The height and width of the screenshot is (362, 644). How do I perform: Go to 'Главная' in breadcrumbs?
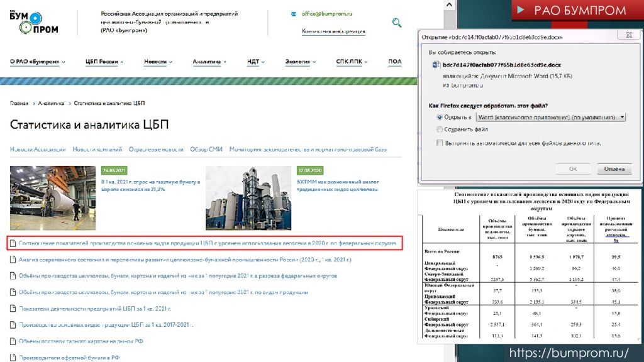pos(19,104)
